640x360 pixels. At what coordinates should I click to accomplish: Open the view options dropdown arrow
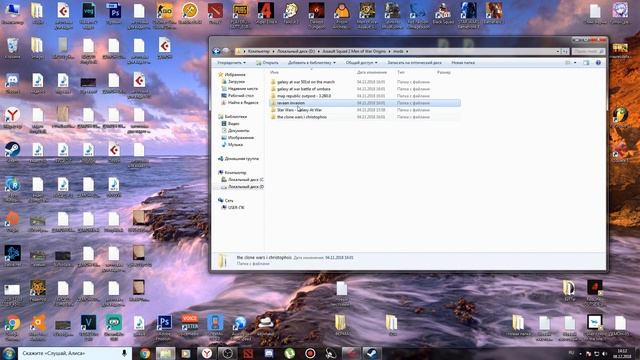(x=575, y=63)
